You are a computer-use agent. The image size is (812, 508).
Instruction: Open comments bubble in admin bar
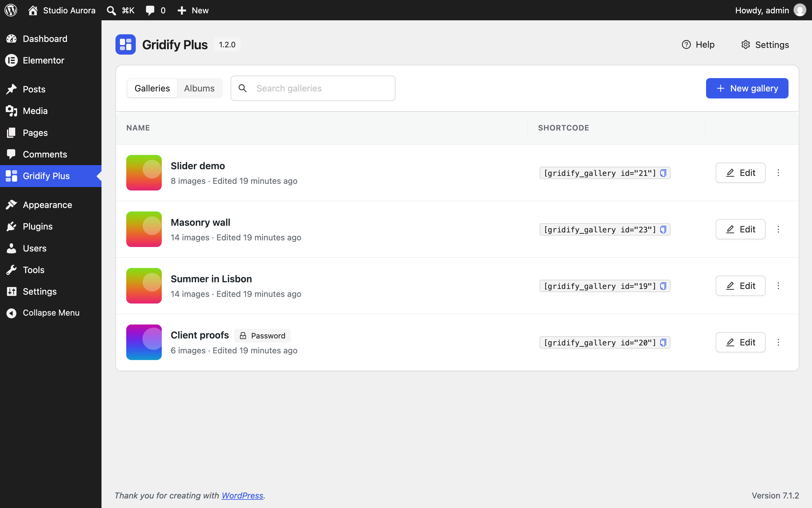[156, 10]
